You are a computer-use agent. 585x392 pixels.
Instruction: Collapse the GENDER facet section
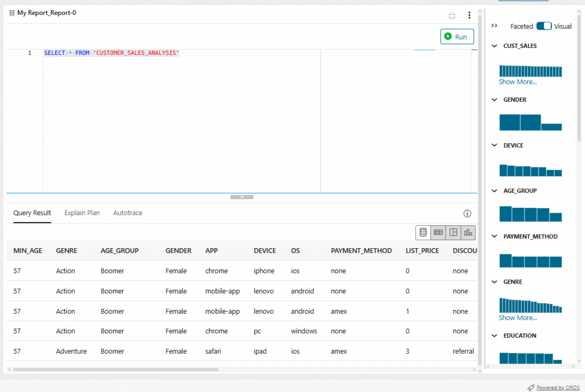[495, 99]
